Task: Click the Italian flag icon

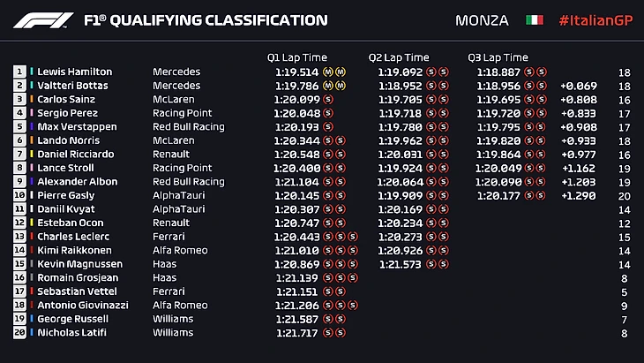Action: 535,20
